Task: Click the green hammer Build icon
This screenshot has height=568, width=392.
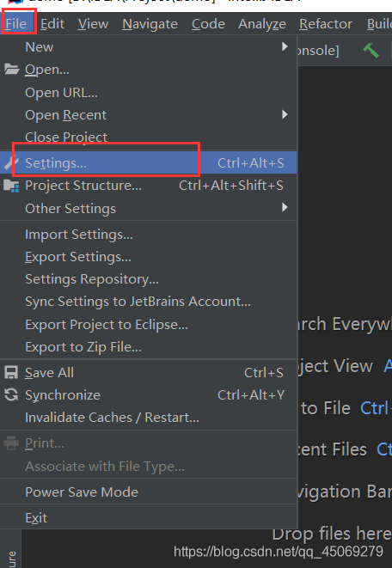Action: point(371,50)
